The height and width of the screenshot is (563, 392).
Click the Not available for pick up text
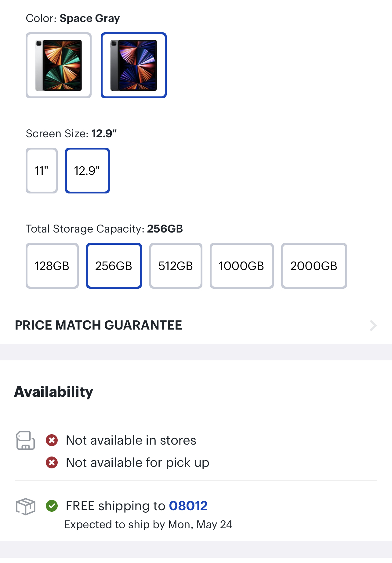(137, 463)
